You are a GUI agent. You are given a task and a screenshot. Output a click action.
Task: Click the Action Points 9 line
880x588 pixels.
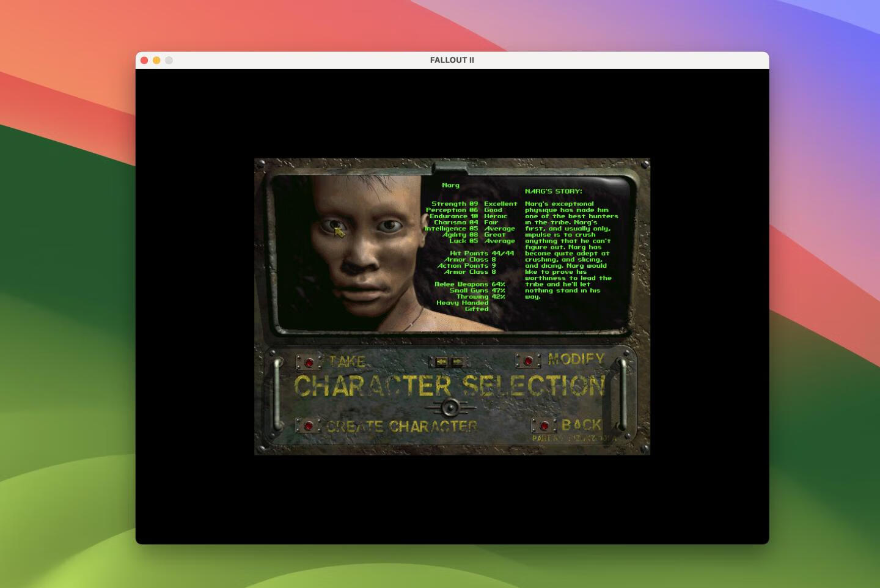[x=466, y=266]
